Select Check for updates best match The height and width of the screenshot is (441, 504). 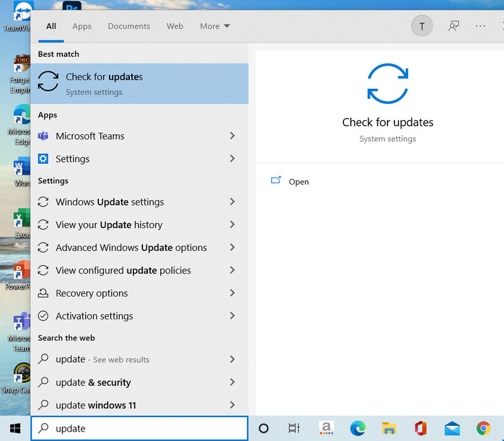139,84
